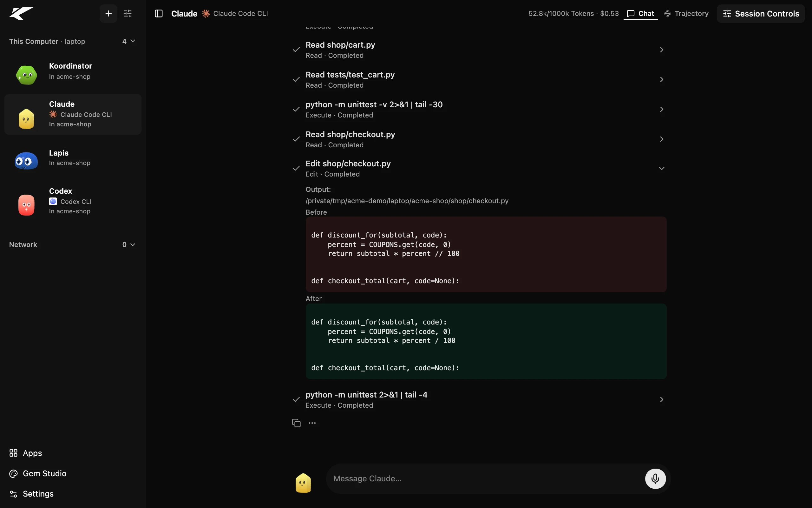Click the Output: label
This screenshot has width=812, height=508.
(318, 190)
